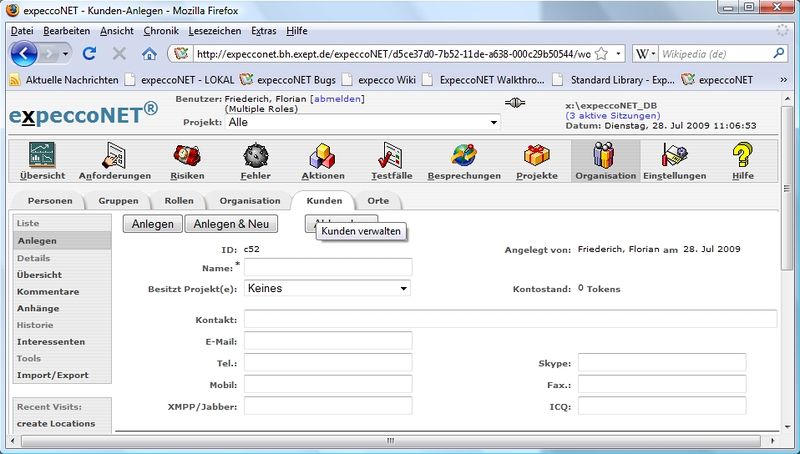
Task: Open the Einstellungen tools icon
Action: (x=674, y=156)
